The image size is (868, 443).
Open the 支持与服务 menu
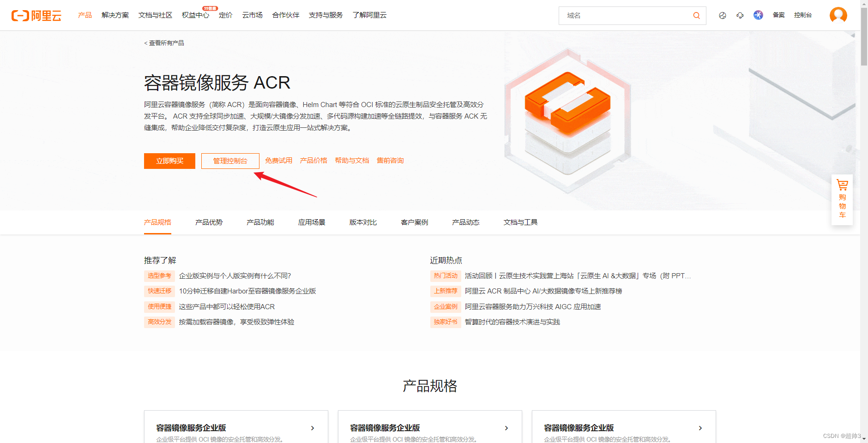(325, 15)
